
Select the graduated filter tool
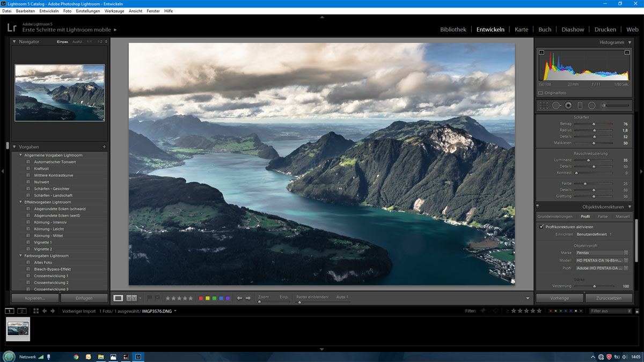point(580,106)
